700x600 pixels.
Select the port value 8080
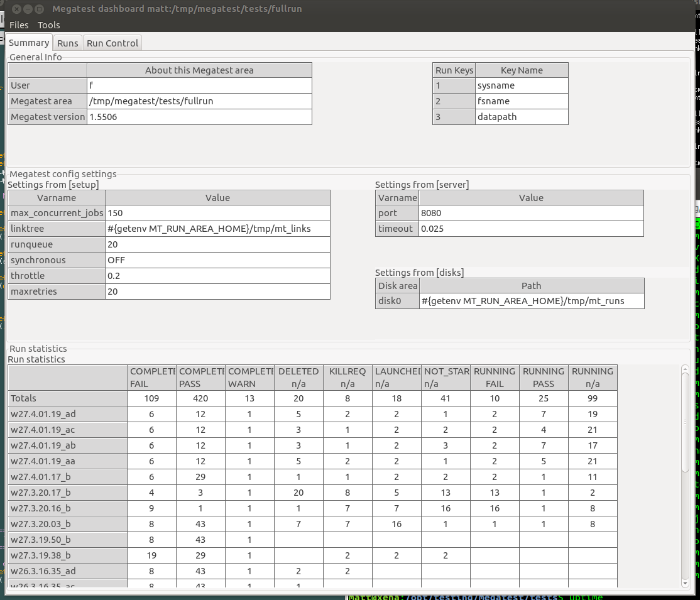[531, 213]
